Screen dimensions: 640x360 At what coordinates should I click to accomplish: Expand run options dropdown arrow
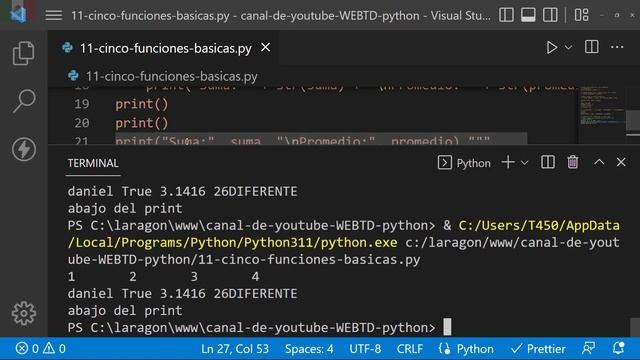click(568, 48)
